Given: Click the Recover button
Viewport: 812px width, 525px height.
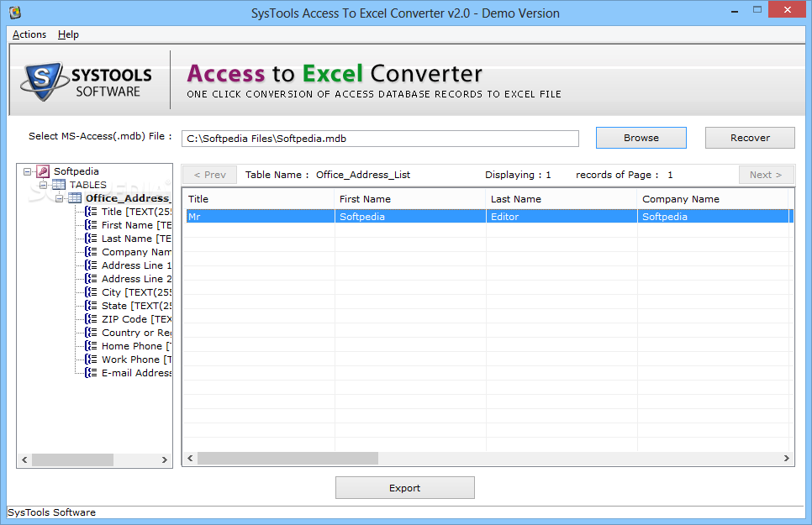Looking at the screenshot, I should [x=750, y=138].
